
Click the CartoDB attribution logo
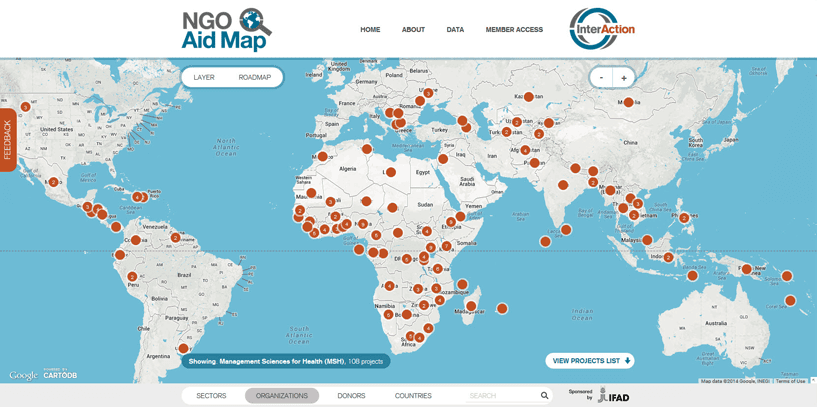tap(60, 374)
